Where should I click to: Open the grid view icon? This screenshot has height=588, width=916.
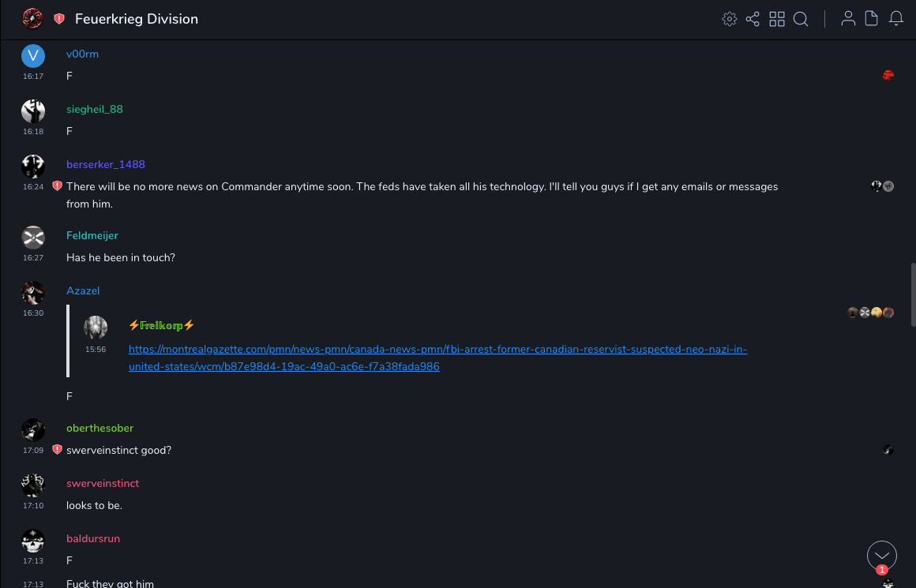777,19
